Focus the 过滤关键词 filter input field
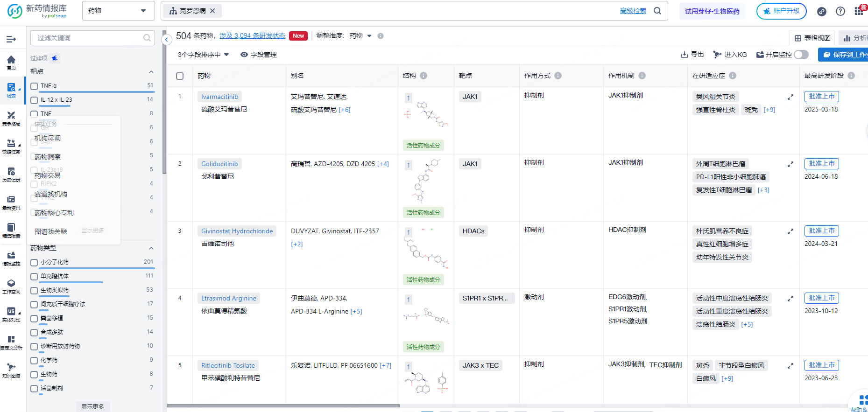 click(92, 38)
